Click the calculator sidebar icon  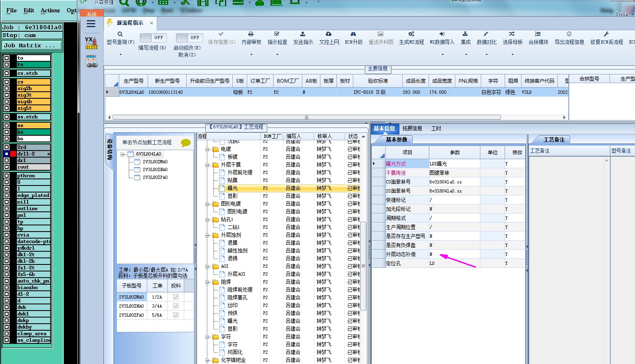pos(91,61)
